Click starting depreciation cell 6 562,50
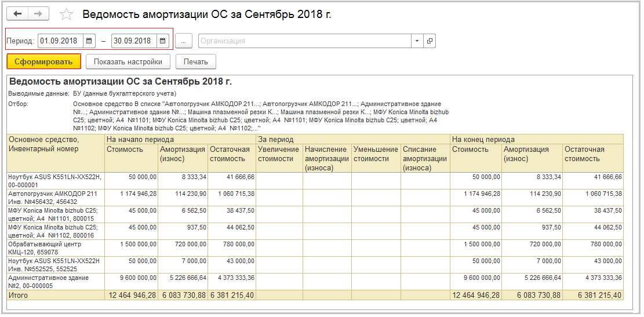Image resolution: width=644 pixels, height=317 pixels. [x=183, y=214]
